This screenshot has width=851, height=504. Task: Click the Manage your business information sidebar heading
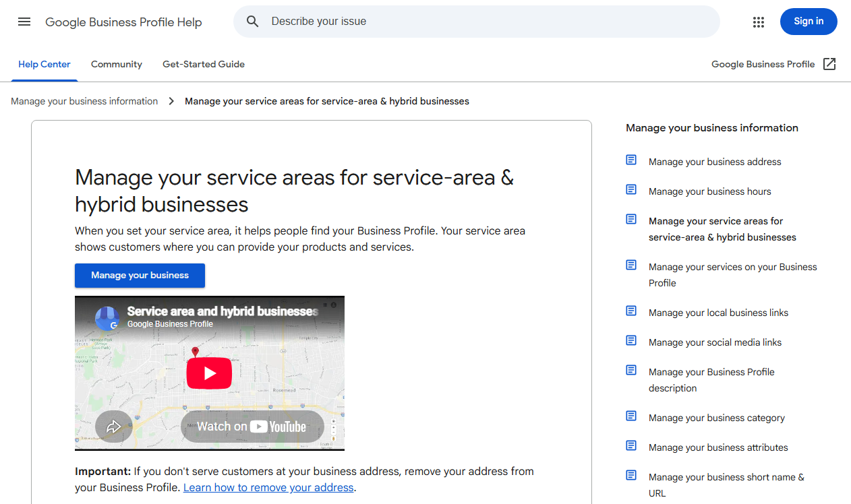click(712, 128)
